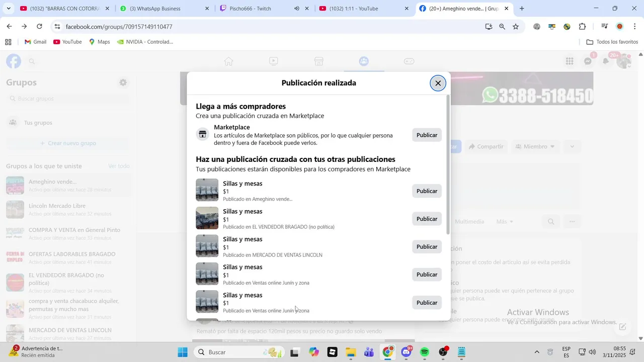Open Facebook Home feed icon
The image size is (644, 362).
228,61
